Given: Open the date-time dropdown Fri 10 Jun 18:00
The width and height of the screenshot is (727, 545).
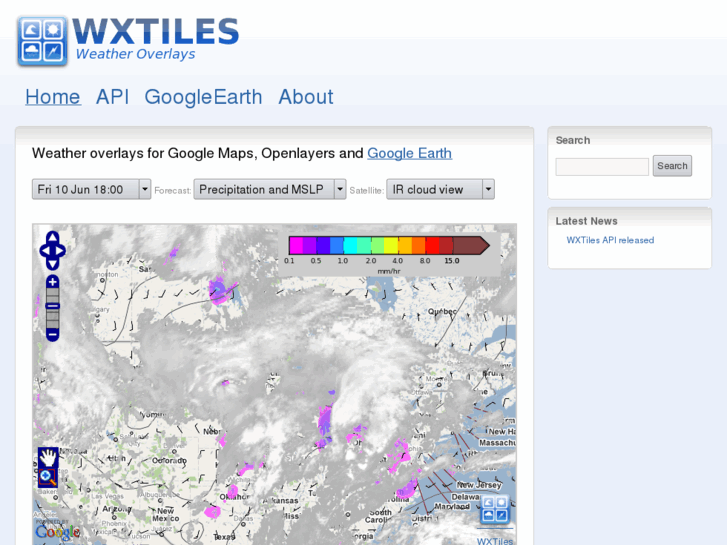Looking at the screenshot, I should pos(91,189).
